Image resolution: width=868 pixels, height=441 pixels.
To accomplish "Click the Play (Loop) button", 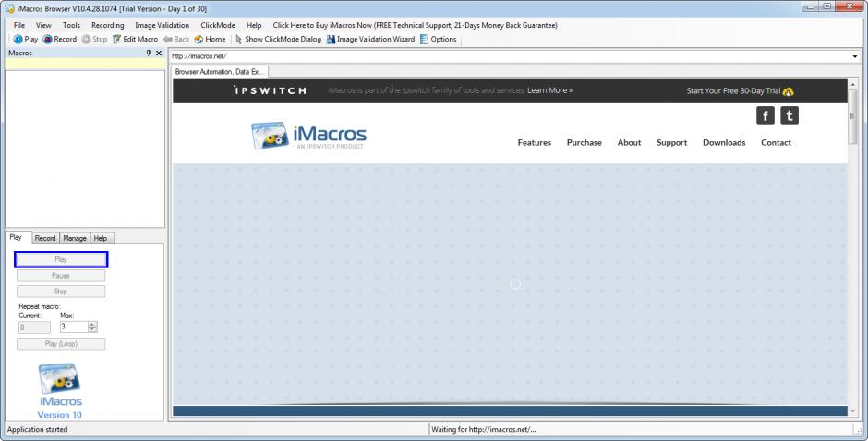I will [x=61, y=343].
